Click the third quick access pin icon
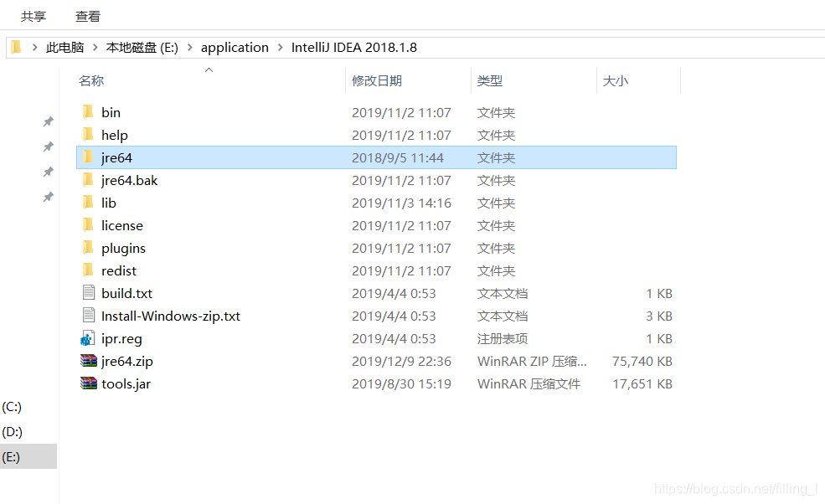The width and height of the screenshot is (825, 504). pos(48,172)
